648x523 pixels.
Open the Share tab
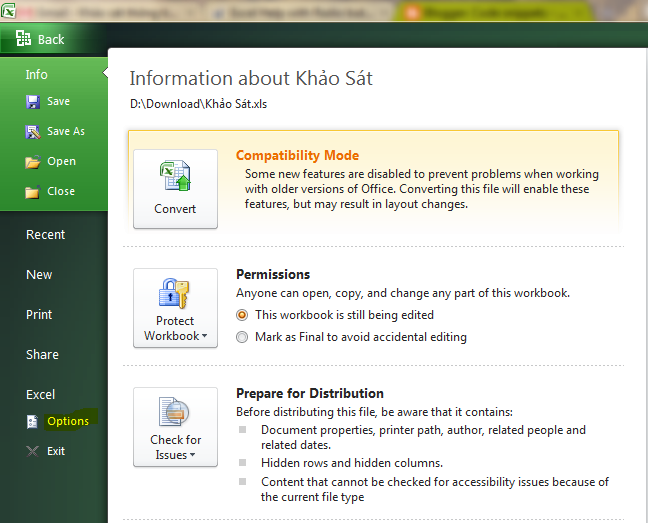(x=43, y=355)
